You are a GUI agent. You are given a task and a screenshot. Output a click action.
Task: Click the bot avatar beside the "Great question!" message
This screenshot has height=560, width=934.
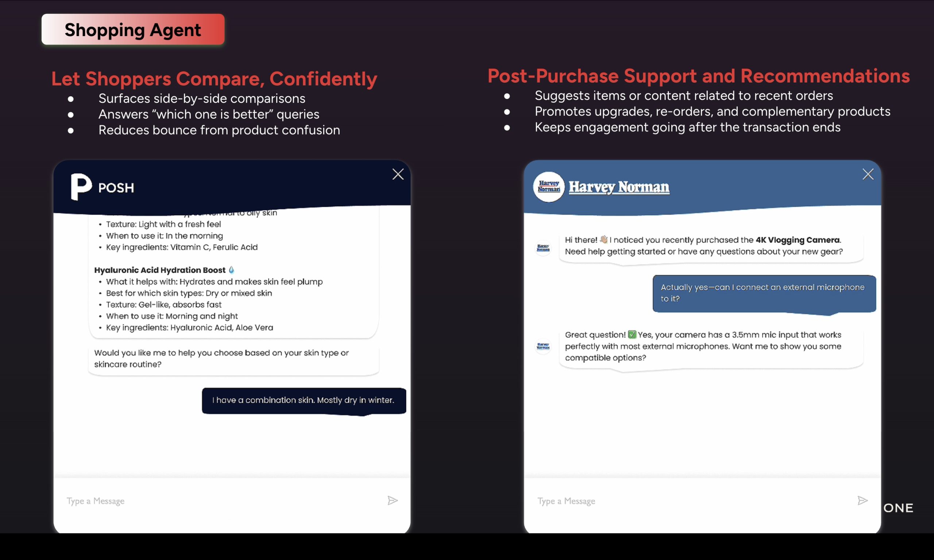point(543,346)
